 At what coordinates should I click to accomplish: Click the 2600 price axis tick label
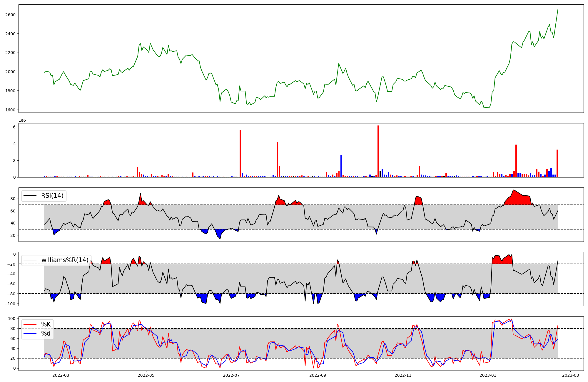pyautogui.click(x=10, y=15)
